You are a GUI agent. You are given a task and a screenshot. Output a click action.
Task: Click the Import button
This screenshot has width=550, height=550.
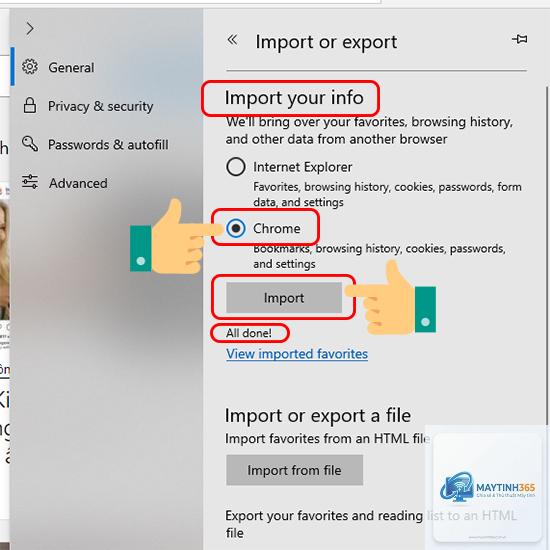pos(284,297)
